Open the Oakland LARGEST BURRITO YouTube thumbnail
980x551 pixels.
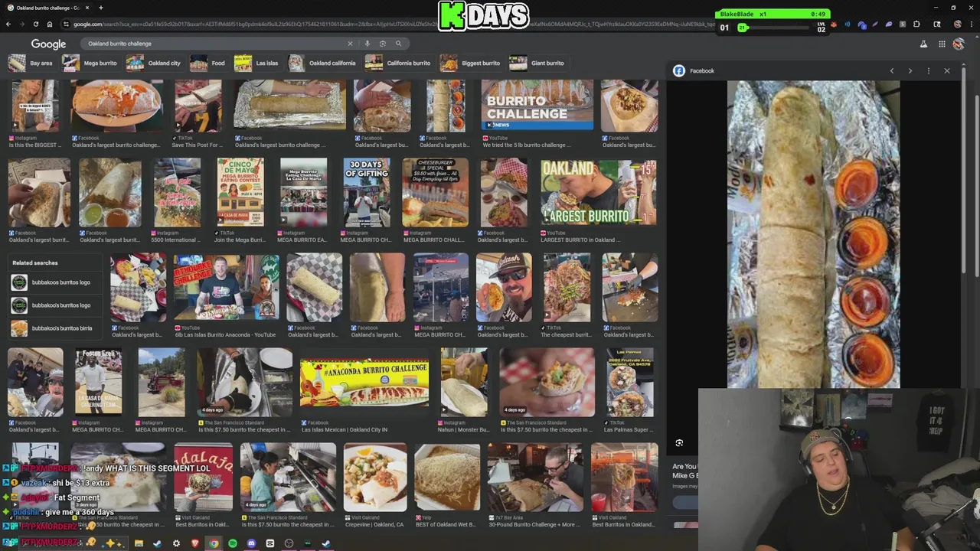[598, 193]
